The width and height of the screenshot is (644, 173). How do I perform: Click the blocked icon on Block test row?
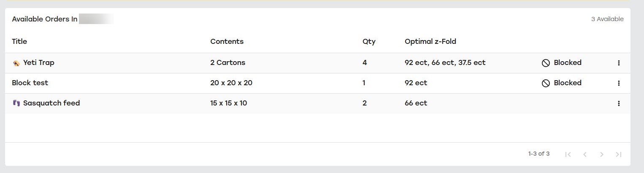coord(546,83)
